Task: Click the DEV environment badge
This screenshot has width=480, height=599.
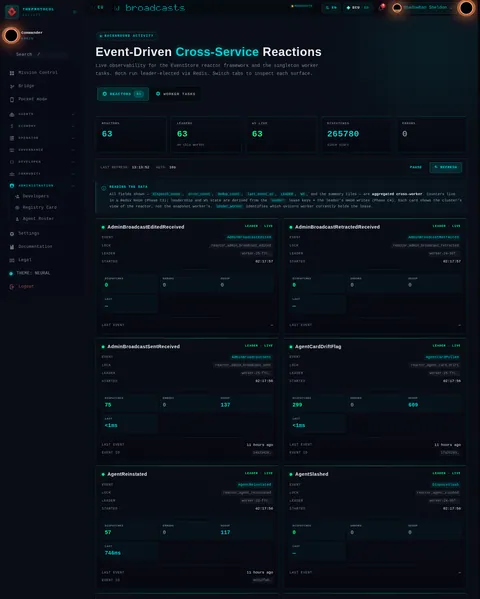Action: [x=357, y=8]
